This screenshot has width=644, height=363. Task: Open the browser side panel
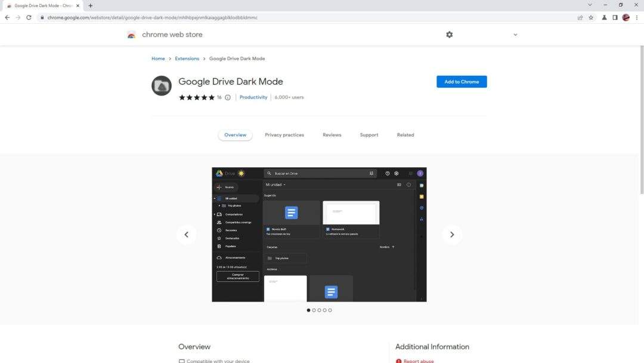(615, 18)
